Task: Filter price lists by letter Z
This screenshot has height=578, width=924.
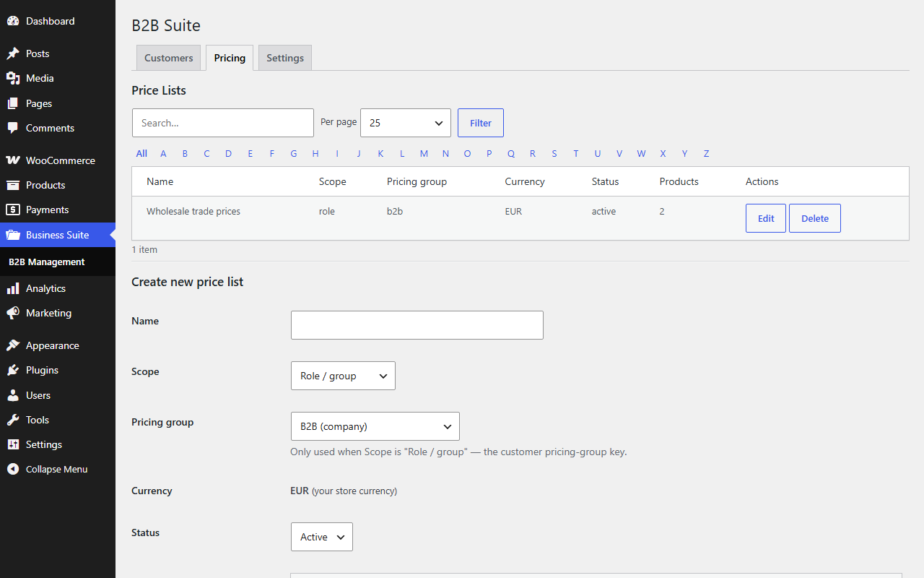Action: click(x=707, y=153)
